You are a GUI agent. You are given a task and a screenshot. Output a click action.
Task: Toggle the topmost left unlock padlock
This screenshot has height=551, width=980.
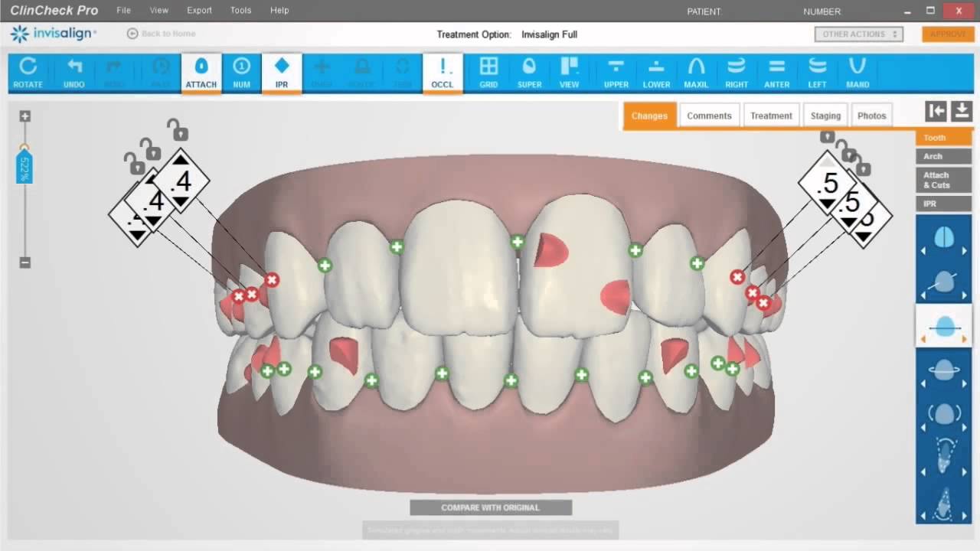pos(178,129)
